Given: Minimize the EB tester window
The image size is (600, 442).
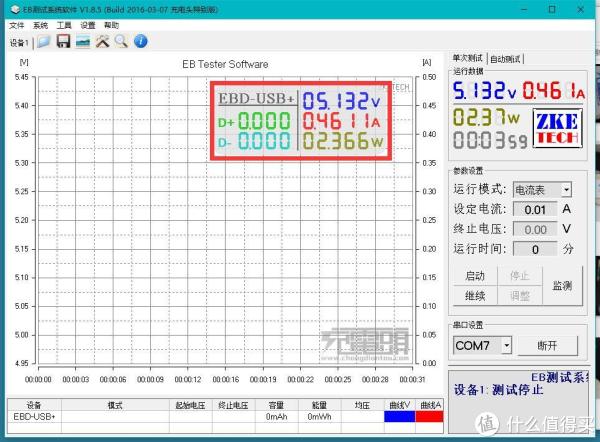Looking at the screenshot, I should 524,9.
